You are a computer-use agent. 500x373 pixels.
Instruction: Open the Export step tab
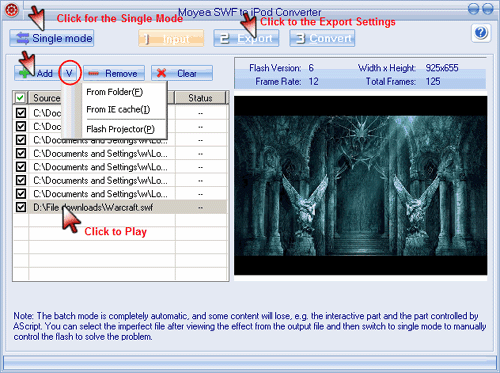click(x=246, y=38)
